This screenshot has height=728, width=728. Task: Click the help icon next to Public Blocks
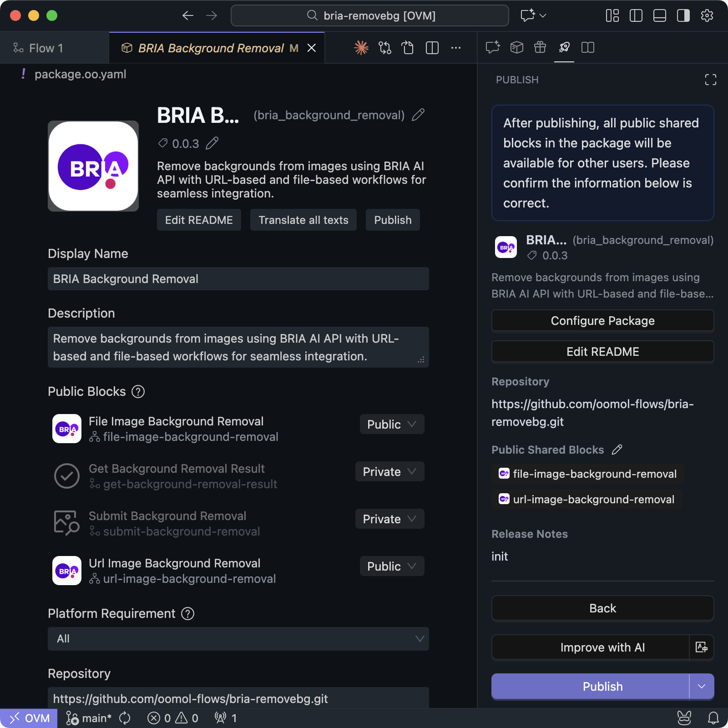click(138, 392)
